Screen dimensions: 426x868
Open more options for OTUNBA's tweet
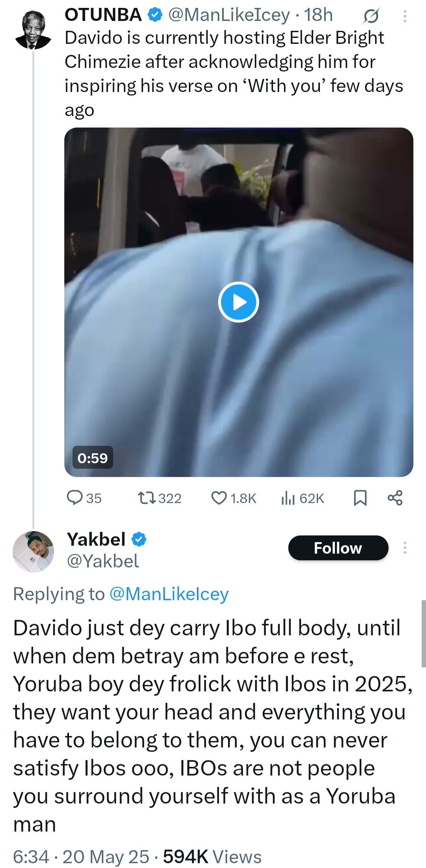point(405,16)
